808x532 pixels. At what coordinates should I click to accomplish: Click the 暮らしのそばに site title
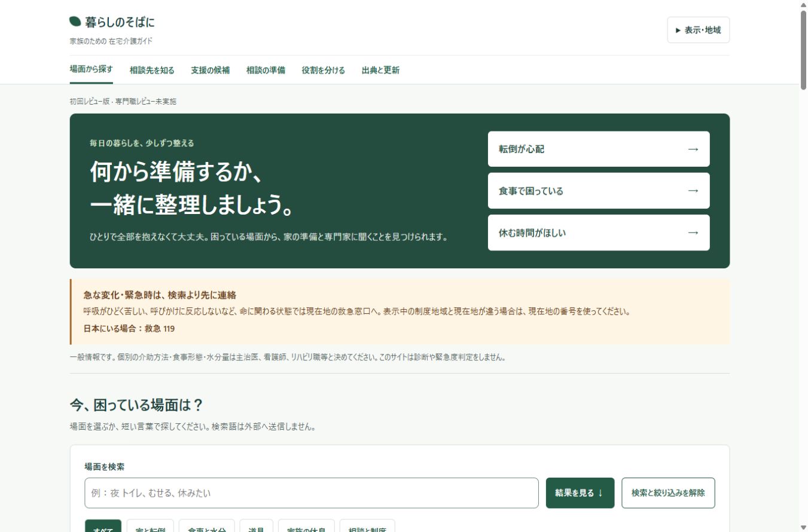coord(120,22)
